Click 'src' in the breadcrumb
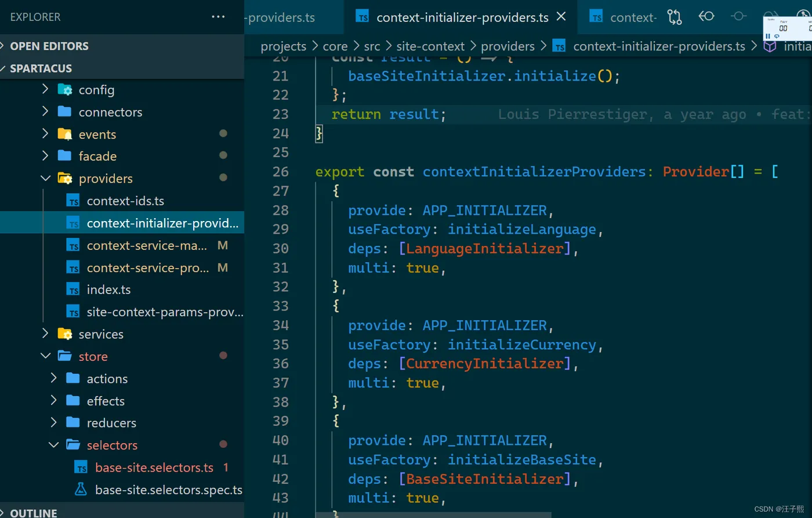The height and width of the screenshot is (518, 812). click(x=372, y=46)
